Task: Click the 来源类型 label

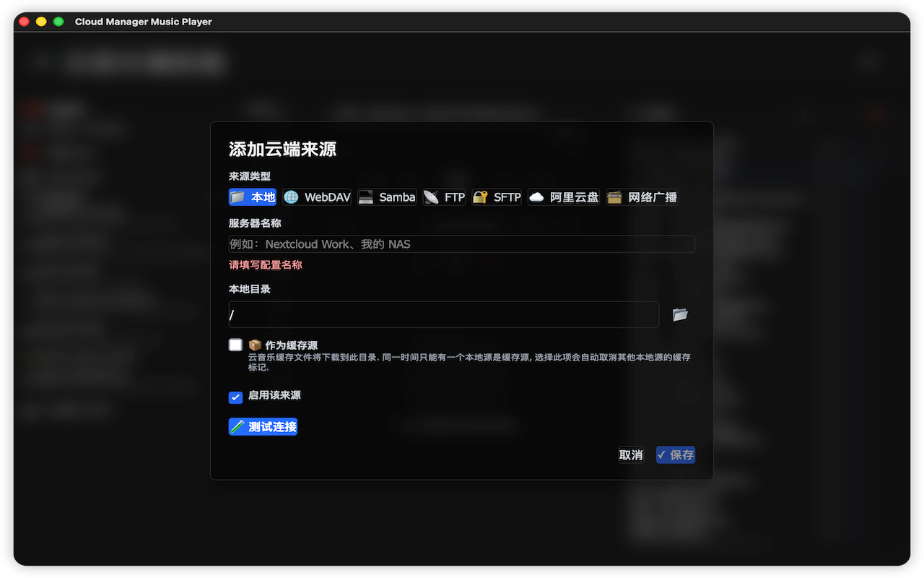Action: (250, 176)
